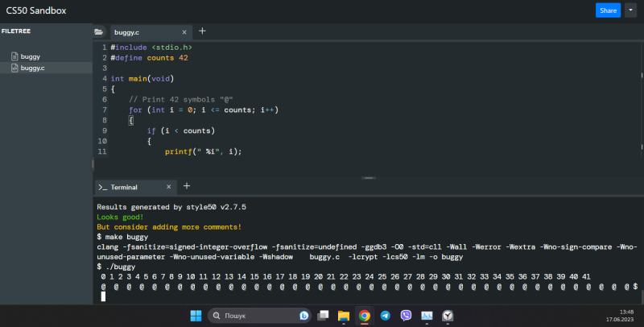Click the Bing icon in search box

(304, 316)
